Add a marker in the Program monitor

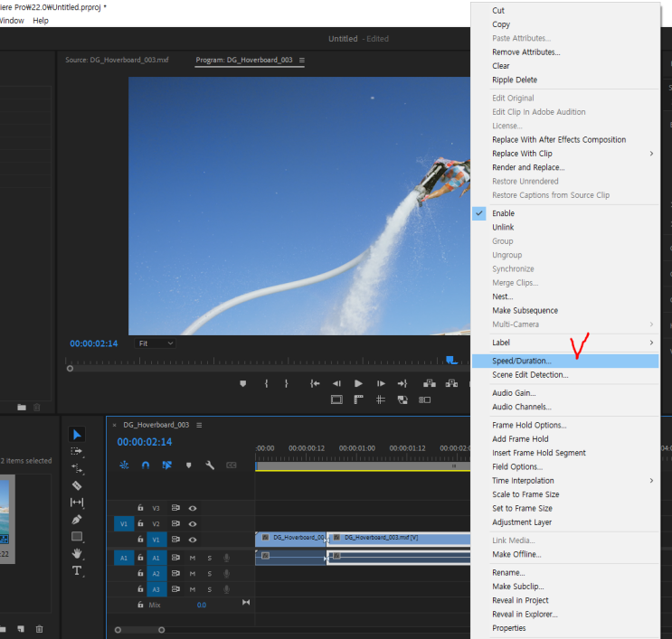(242, 383)
